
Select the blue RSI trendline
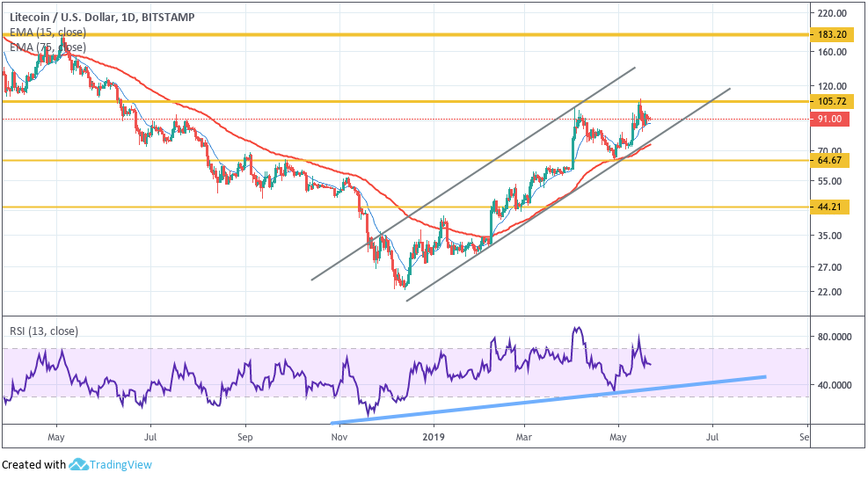tap(548, 400)
